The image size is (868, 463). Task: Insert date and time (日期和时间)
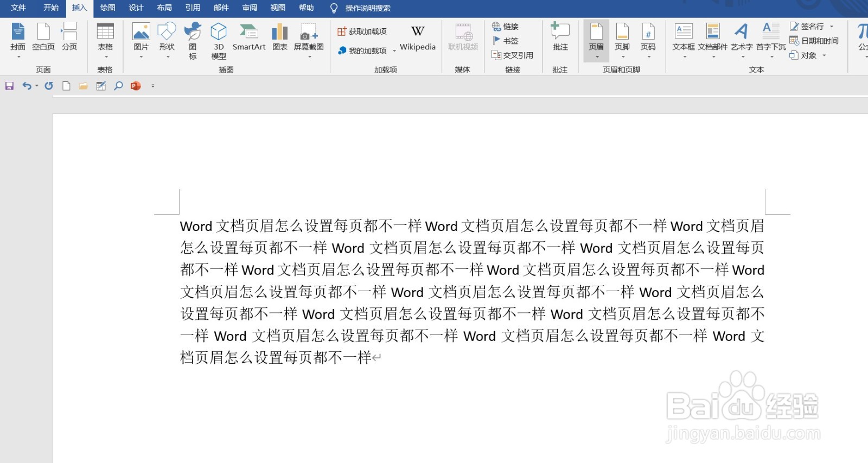814,41
